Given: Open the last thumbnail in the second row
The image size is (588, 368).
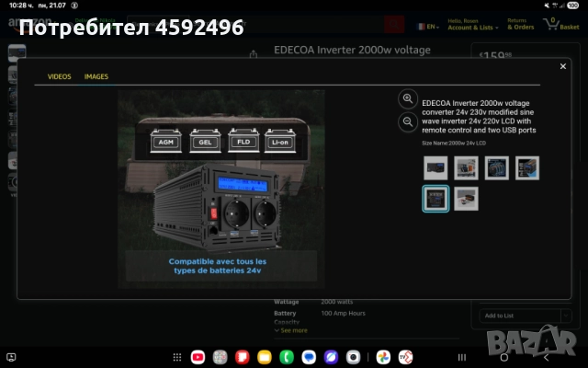Looking at the screenshot, I should pos(466,199).
